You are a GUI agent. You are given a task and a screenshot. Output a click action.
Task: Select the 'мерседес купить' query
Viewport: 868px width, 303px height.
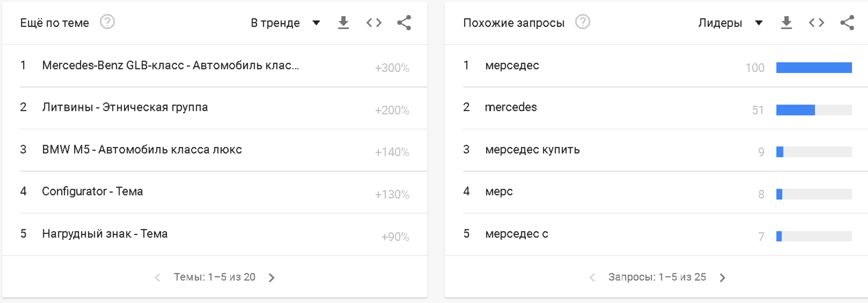pyautogui.click(x=532, y=150)
